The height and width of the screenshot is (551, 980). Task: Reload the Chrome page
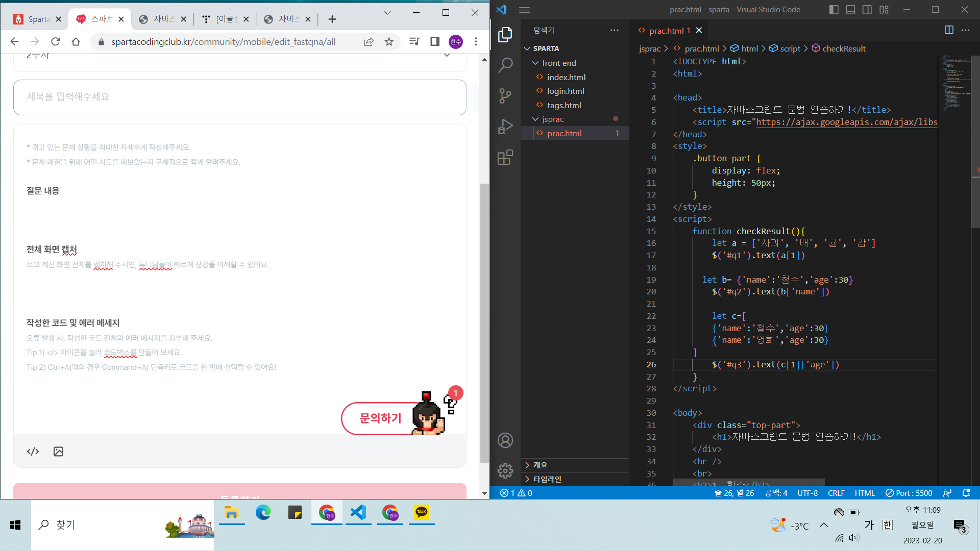tap(56, 42)
